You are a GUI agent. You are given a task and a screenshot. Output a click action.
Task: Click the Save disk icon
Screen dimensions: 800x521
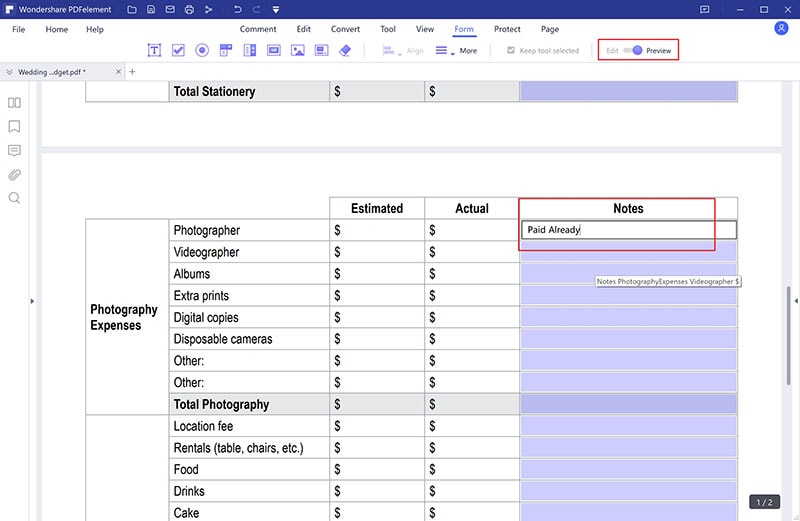tap(151, 9)
